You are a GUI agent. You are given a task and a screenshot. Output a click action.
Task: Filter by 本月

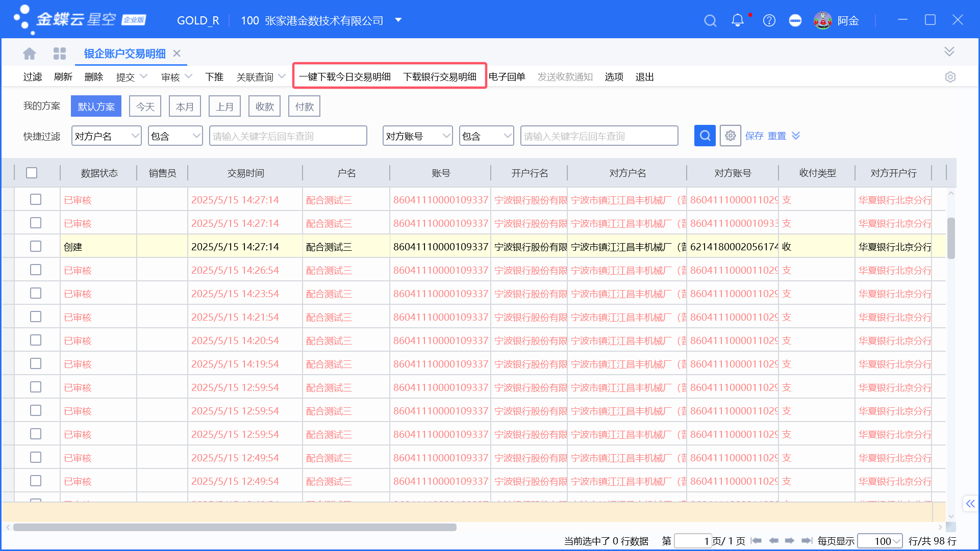185,107
